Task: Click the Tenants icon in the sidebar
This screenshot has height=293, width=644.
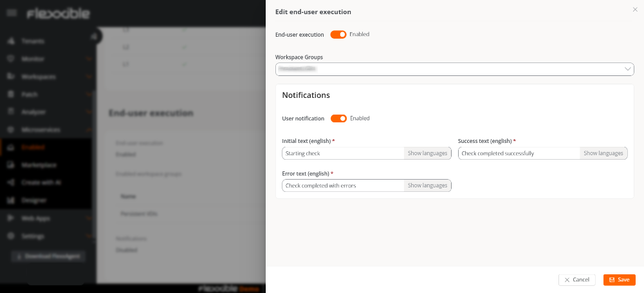Action: pyautogui.click(x=11, y=41)
